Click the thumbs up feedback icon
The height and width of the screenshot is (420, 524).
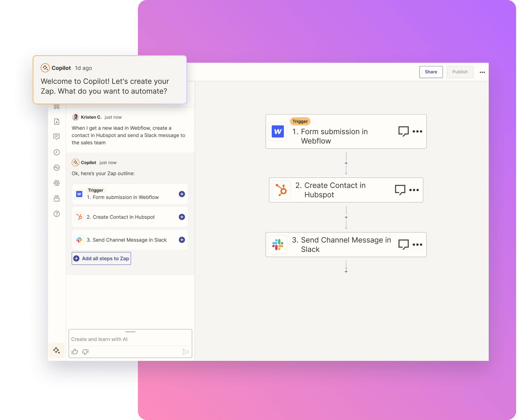[x=75, y=352]
